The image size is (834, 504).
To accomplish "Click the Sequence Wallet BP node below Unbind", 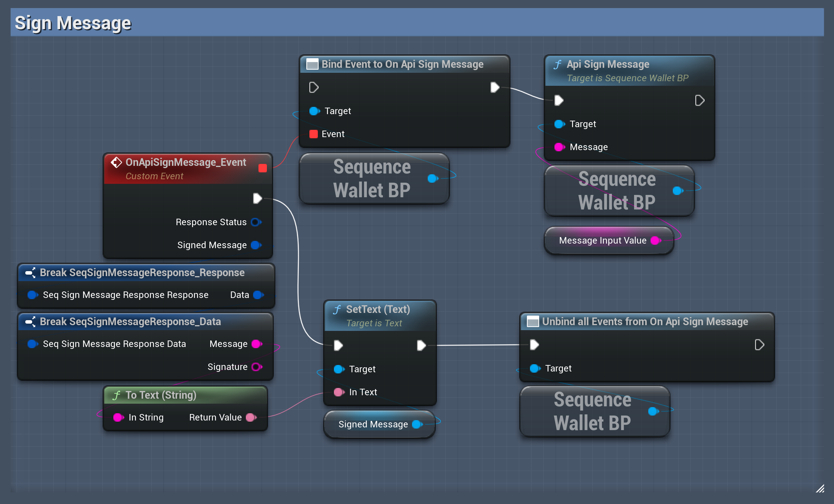I will coord(592,411).
